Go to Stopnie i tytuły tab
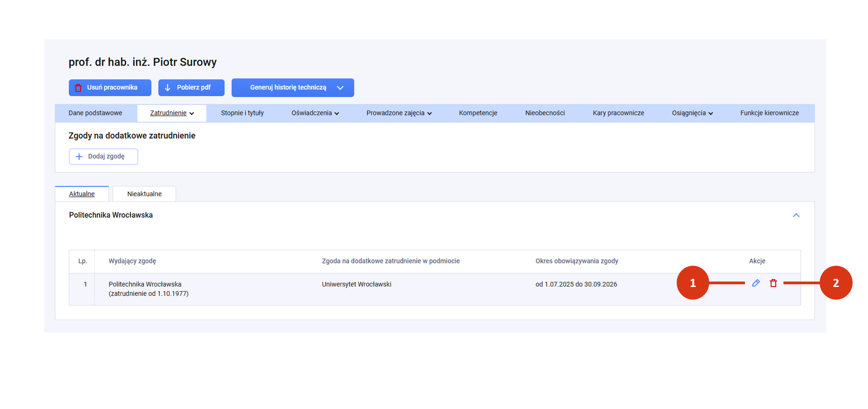Screen dimensions: 868x409 point(242,113)
